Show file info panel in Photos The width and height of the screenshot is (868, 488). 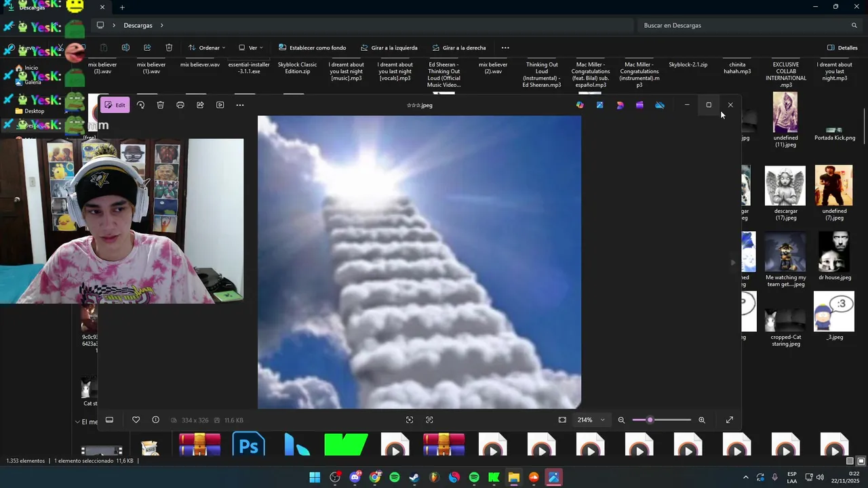155,420
